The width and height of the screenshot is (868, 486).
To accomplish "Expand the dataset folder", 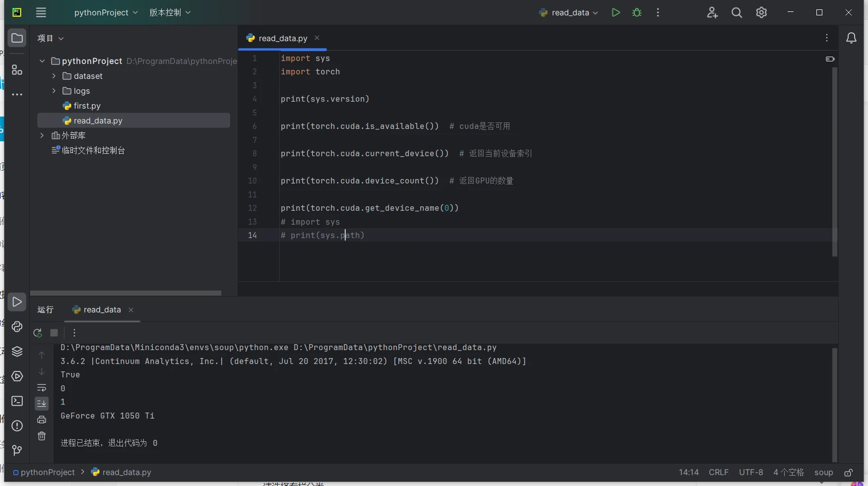I will pyautogui.click(x=54, y=76).
